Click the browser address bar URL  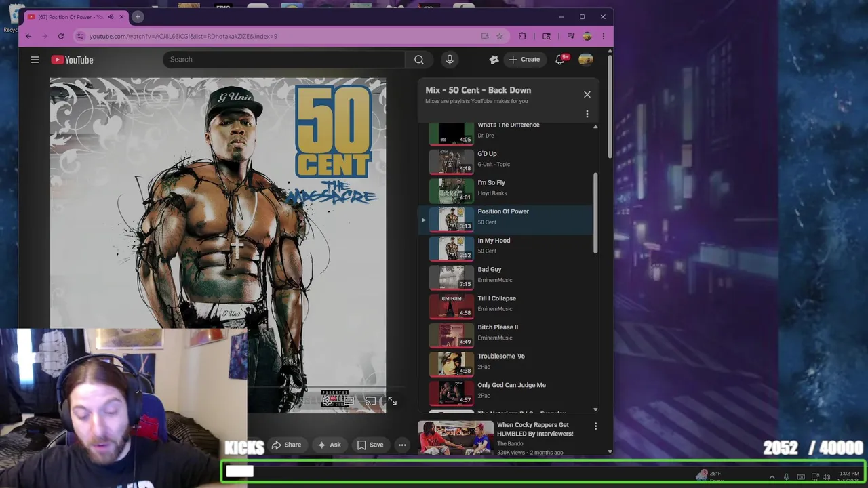[183, 36]
